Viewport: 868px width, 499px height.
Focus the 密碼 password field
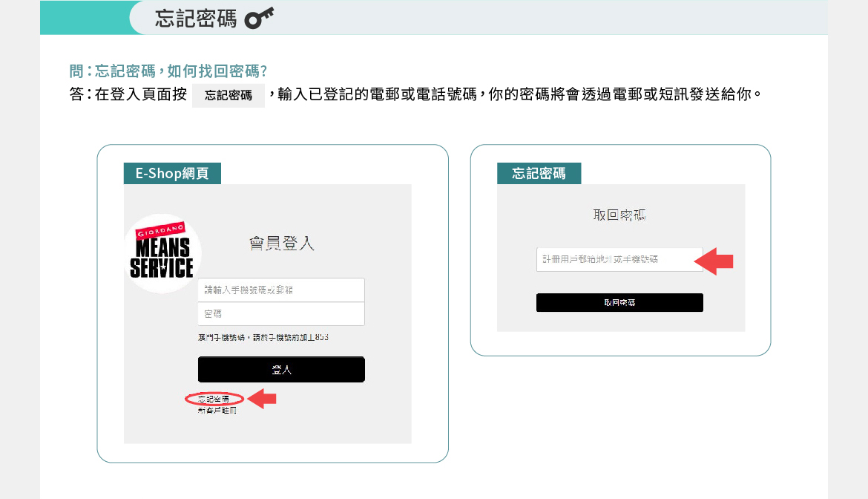pyautogui.click(x=281, y=314)
